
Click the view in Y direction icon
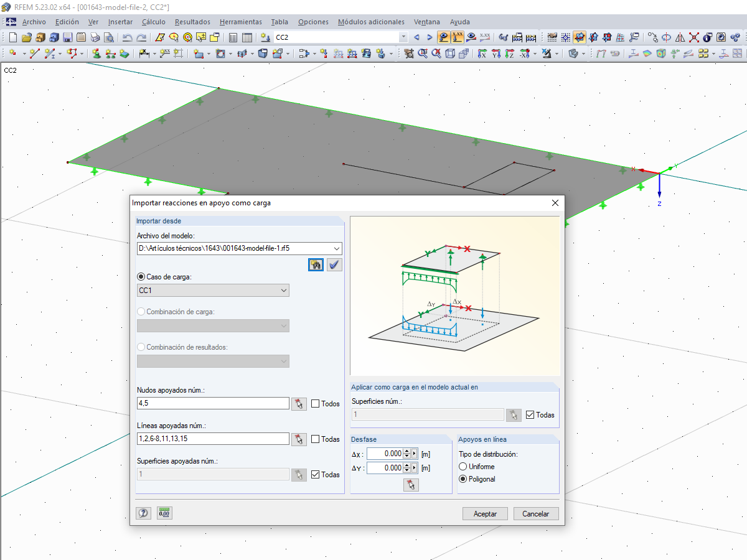pos(496,54)
